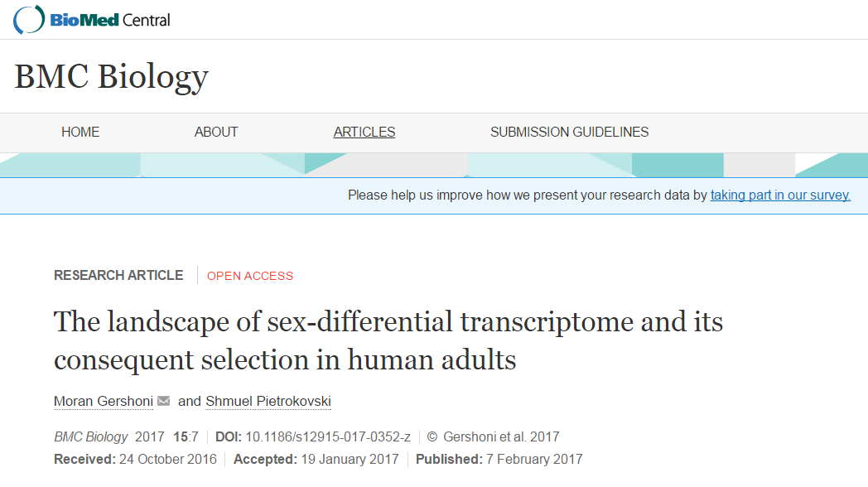Select the ARTICLES navigation tab
This screenshot has width=868, height=487.
click(x=364, y=133)
